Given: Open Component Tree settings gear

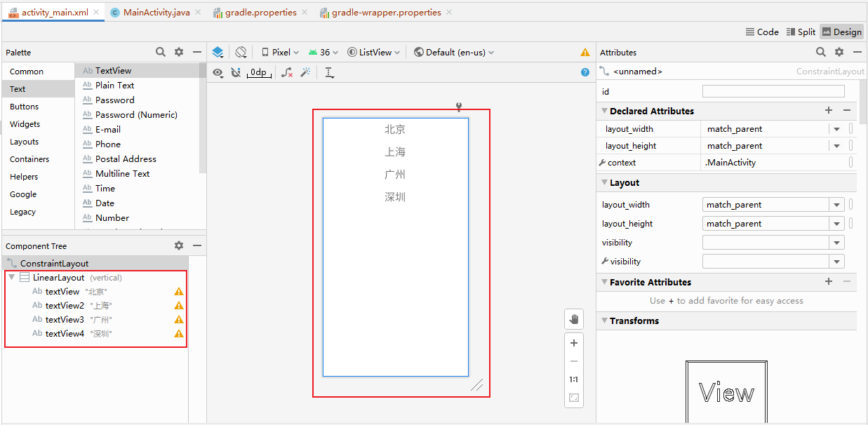Looking at the screenshot, I should coord(179,245).
